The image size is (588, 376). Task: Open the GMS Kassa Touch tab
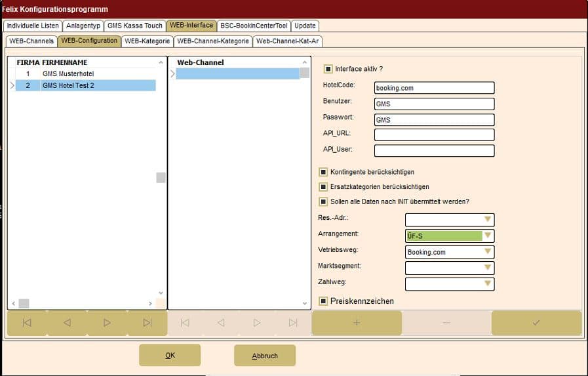(x=134, y=26)
